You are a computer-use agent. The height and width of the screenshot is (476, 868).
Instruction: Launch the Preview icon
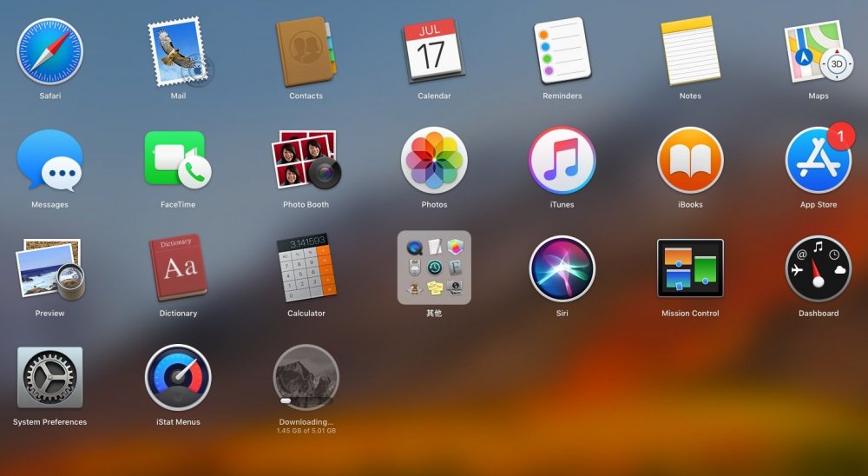click(50, 268)
